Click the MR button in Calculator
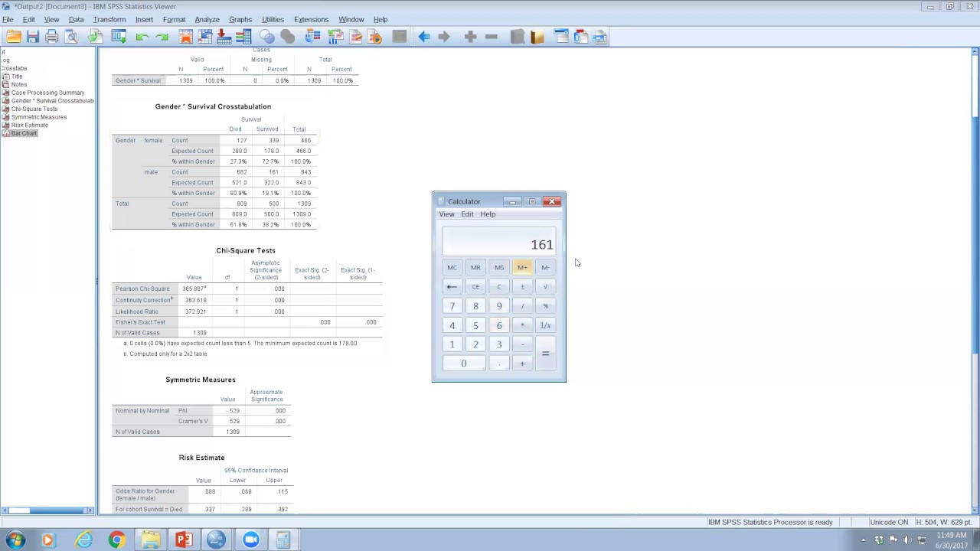Screen dimensions: 980x551 pos(475,267)
